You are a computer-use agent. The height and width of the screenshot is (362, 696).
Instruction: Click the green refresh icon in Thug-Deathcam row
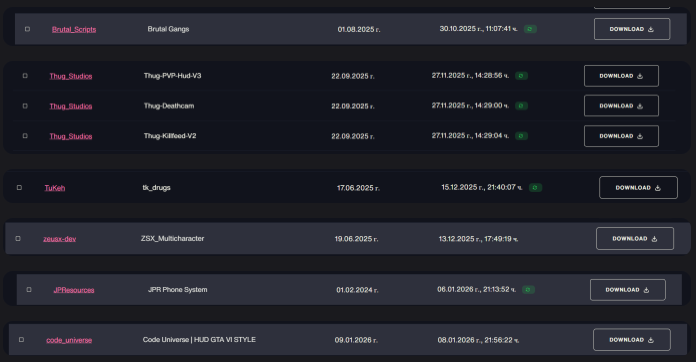(x=521, y=106)
